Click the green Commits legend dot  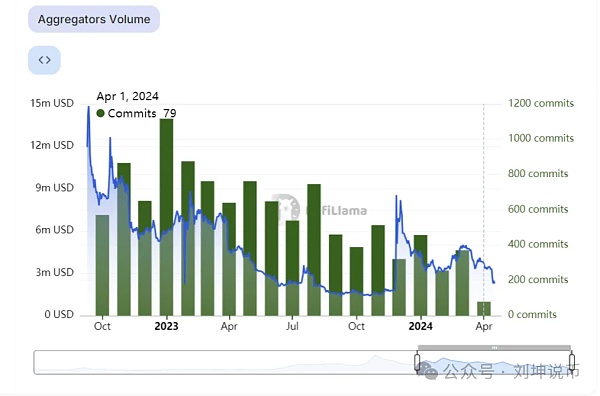[100, 113]
